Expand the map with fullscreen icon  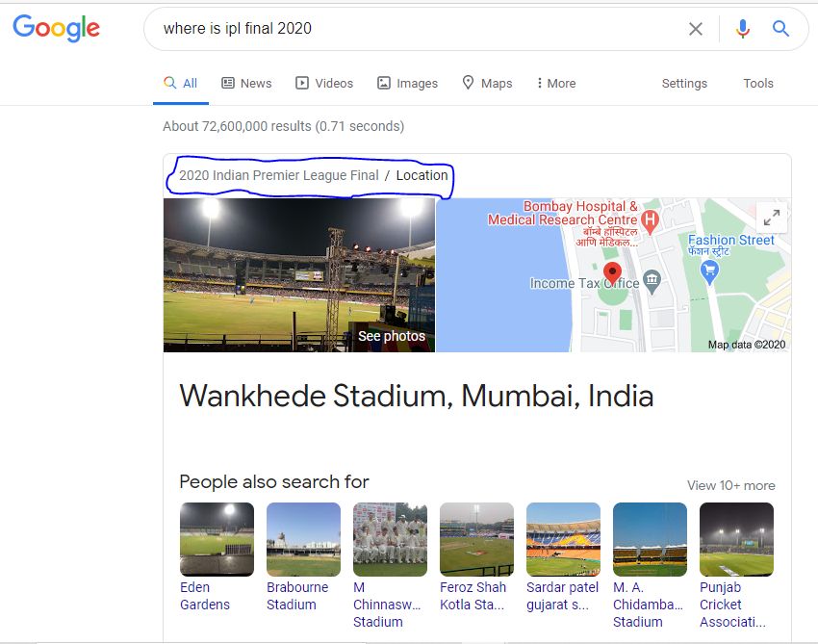pos(772,217)
